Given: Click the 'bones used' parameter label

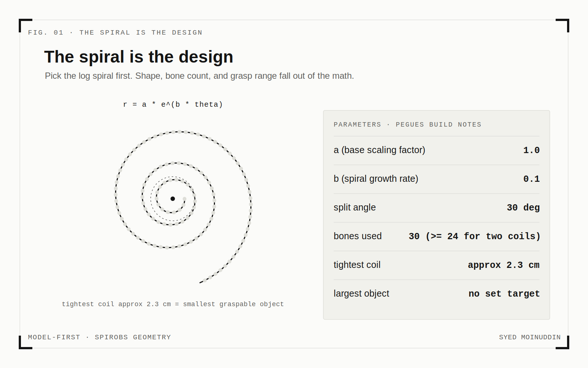Looking at the screenshot, I should click(x=358, y=236).
